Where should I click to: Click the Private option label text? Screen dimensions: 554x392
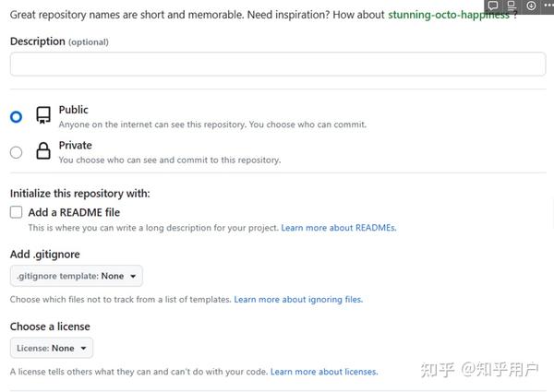point(76,146)
